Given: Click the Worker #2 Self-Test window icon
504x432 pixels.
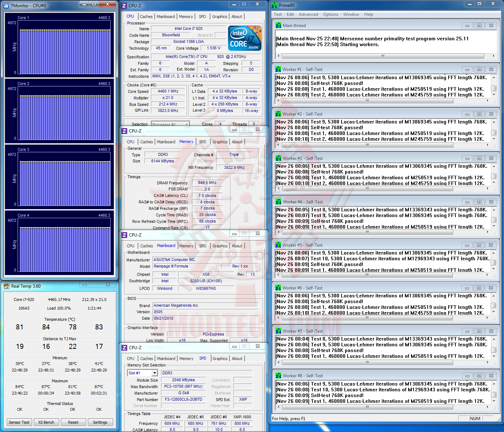Looking at the screenshot, I should coord(278,114).
